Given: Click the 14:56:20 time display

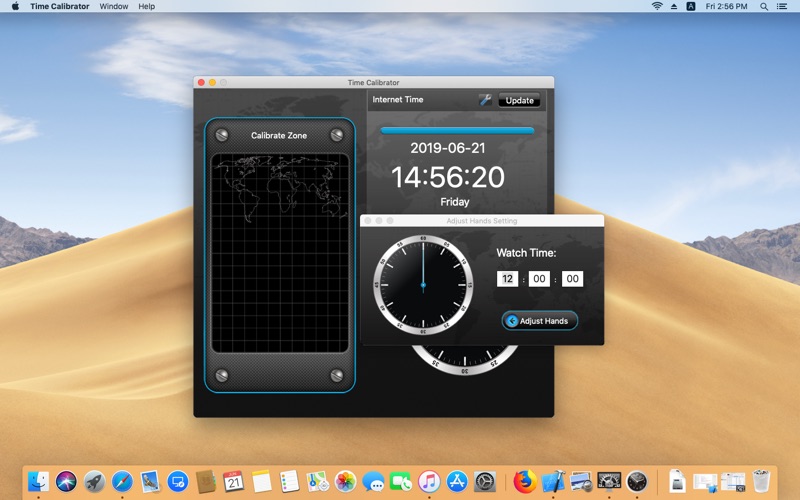Looking at the screenshot, I should pyautogui.click(x=448, y=177).
